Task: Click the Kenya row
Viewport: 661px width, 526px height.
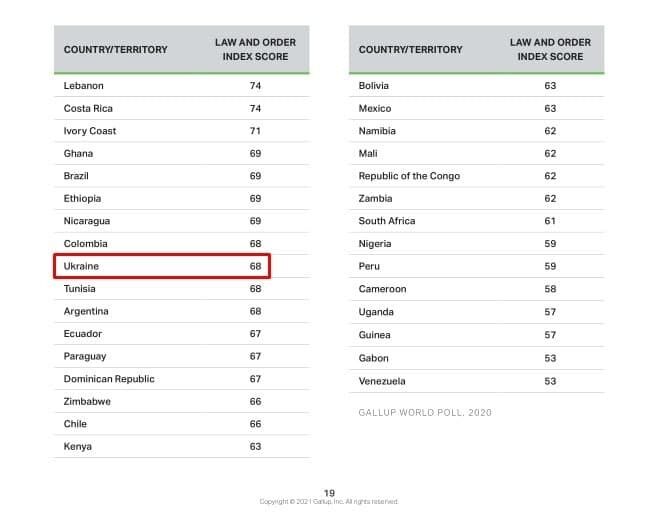Action: pos(180,446)
